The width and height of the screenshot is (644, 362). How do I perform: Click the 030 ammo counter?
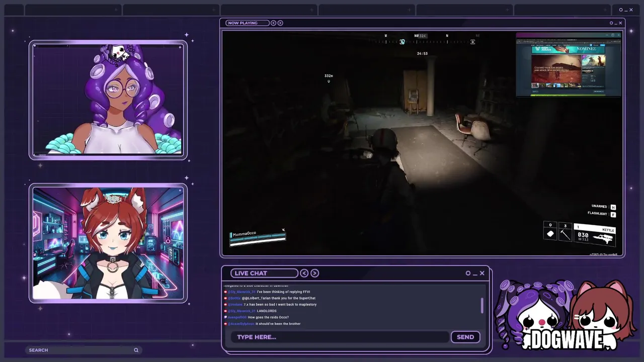click(x=583, y=235)
